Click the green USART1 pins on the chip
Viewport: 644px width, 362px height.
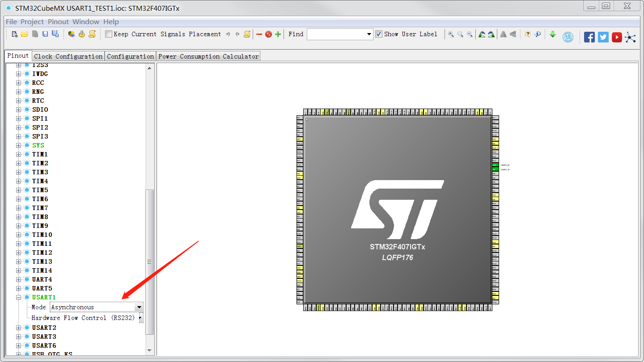coord(495,167)
